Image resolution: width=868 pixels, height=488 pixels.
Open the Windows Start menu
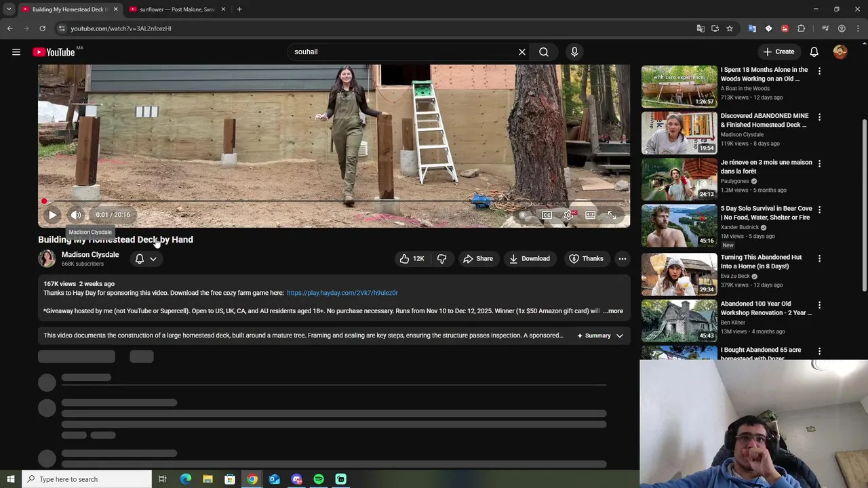[10, 479]
